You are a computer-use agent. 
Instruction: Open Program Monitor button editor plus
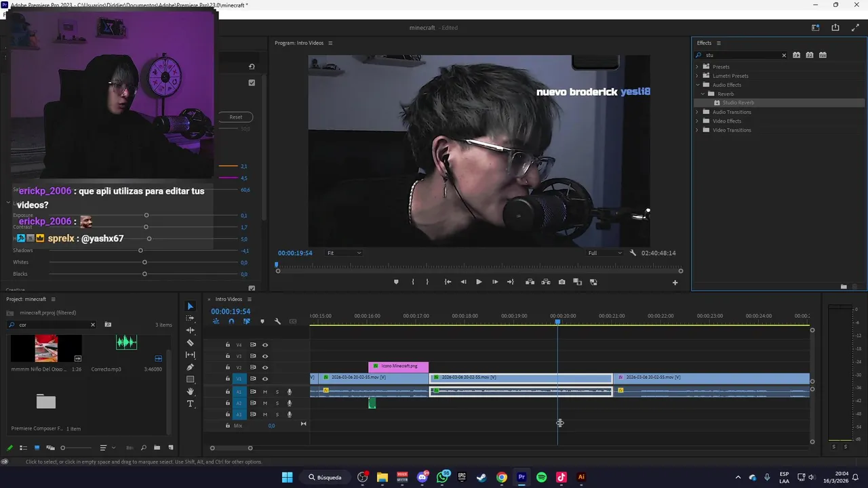pos(675,283)
